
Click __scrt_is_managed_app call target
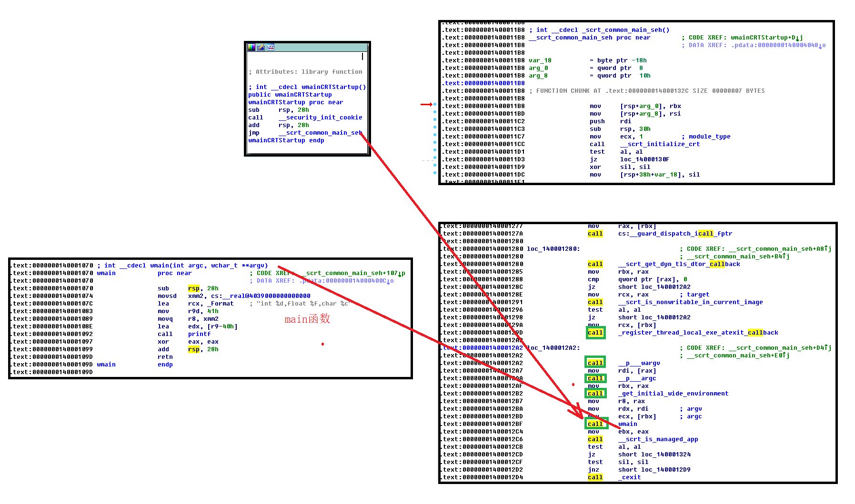coord(658,439)
